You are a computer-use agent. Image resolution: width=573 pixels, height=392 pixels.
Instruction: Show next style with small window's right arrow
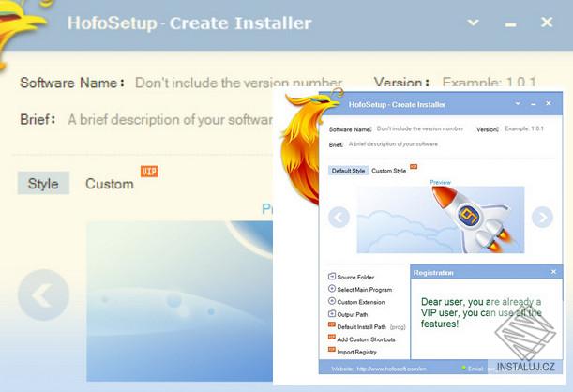coord(542,217)
